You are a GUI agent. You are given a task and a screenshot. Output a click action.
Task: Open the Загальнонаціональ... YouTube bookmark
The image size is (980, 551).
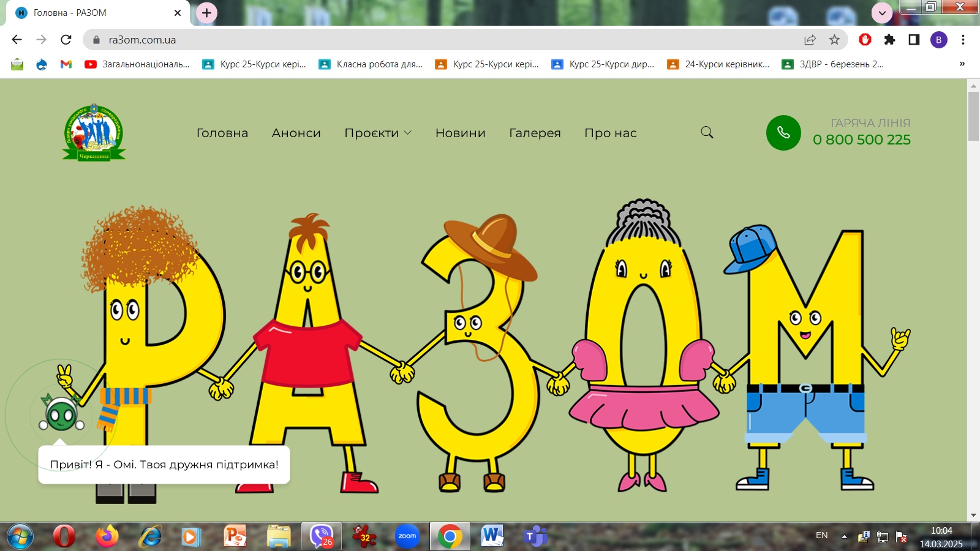click(x=137, y=64)
